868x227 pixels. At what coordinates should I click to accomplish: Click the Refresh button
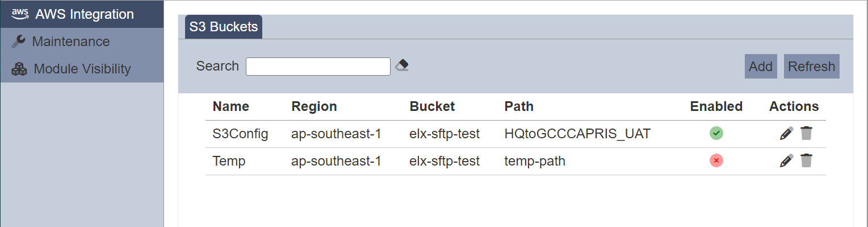pos(811,67)
